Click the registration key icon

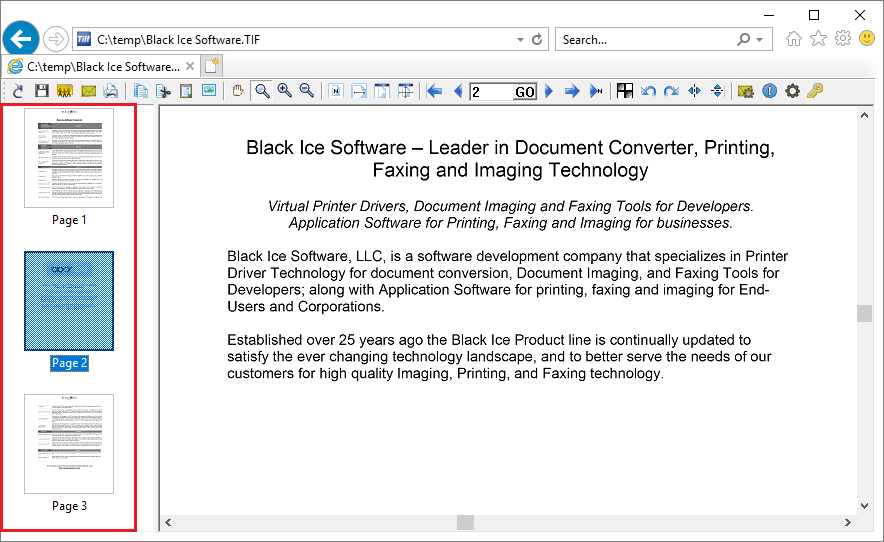click(x=815, y=91)
